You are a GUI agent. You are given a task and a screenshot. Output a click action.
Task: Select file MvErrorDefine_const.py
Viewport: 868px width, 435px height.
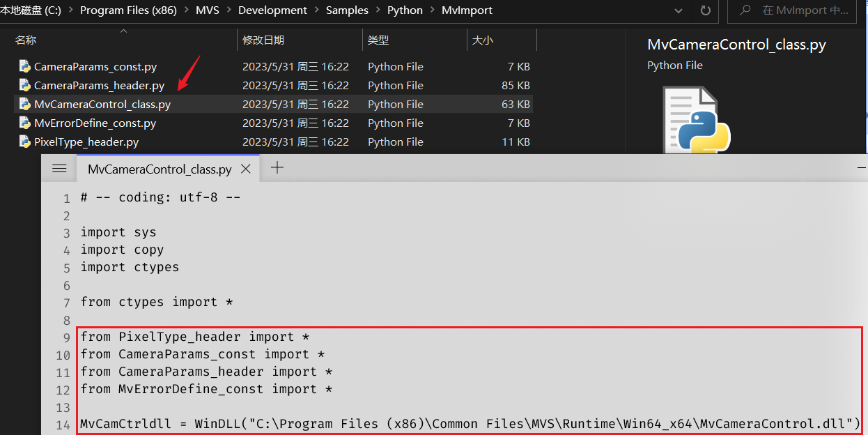tap(95, 123)
